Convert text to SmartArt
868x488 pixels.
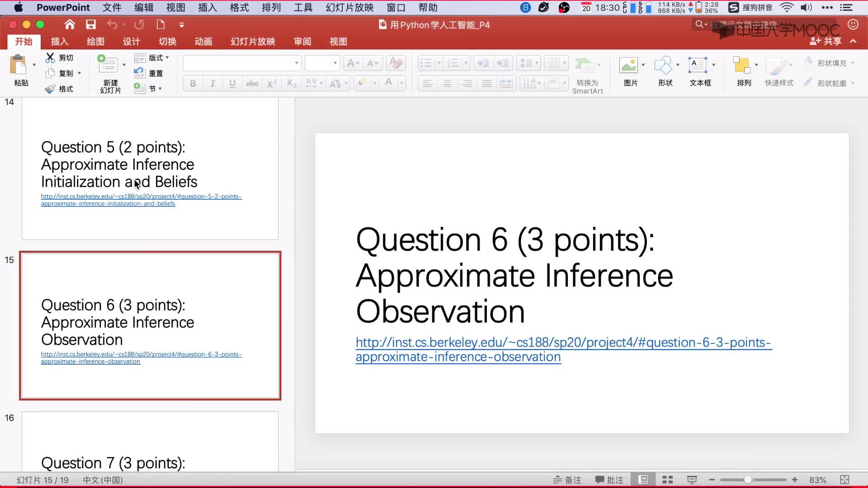[587, 75]
